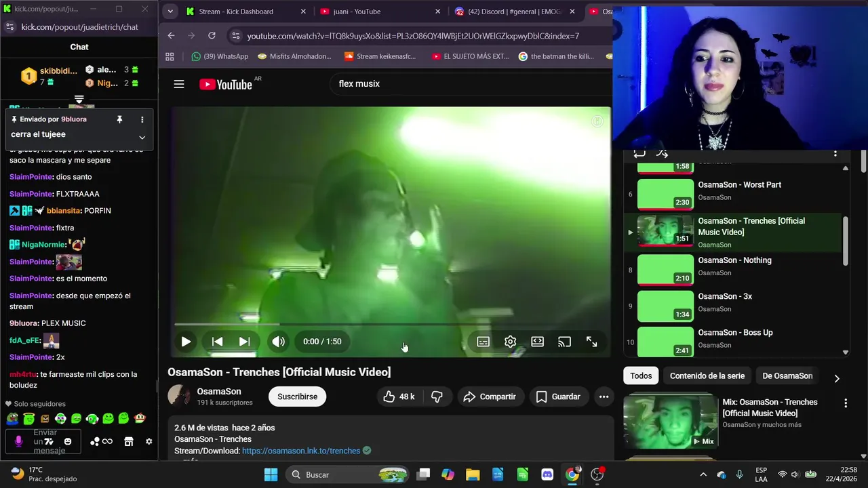This screenshot has width=868, height=488.
Task: Switch to theater mode in player
Action: click(x=538, y=342)
